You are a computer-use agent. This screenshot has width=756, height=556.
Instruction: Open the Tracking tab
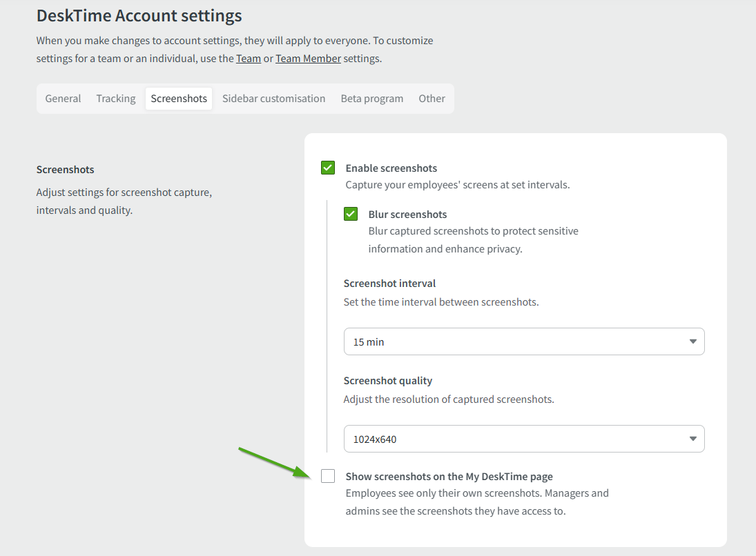[x=116, y=99]
